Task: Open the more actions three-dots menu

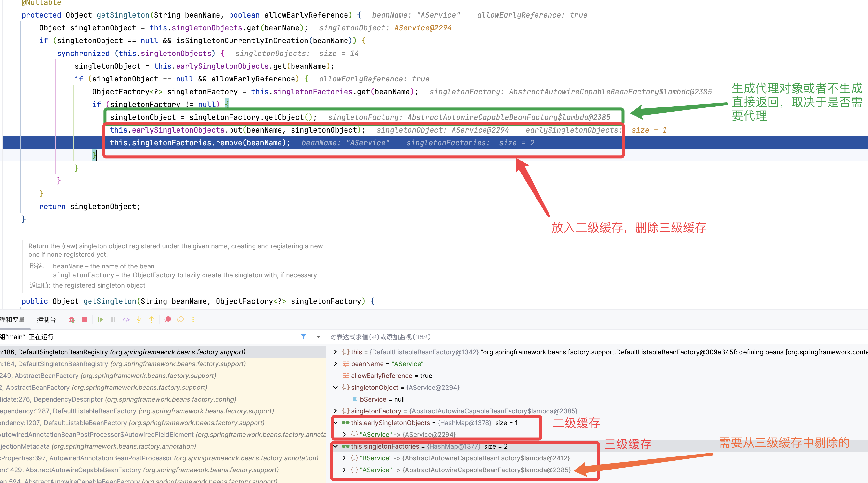Action: [193, 319]
